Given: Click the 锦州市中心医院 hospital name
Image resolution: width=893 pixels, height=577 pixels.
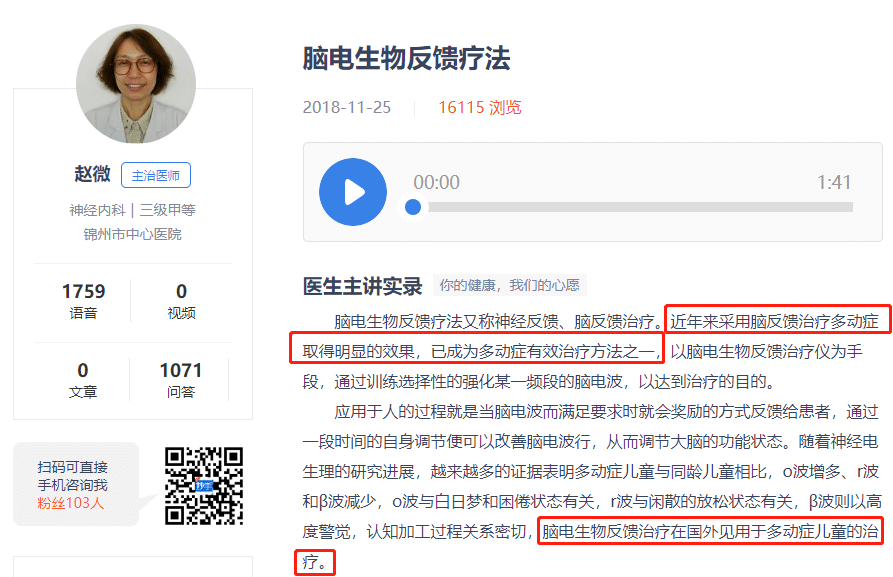Looking at the screenshot, I should 133,235.
